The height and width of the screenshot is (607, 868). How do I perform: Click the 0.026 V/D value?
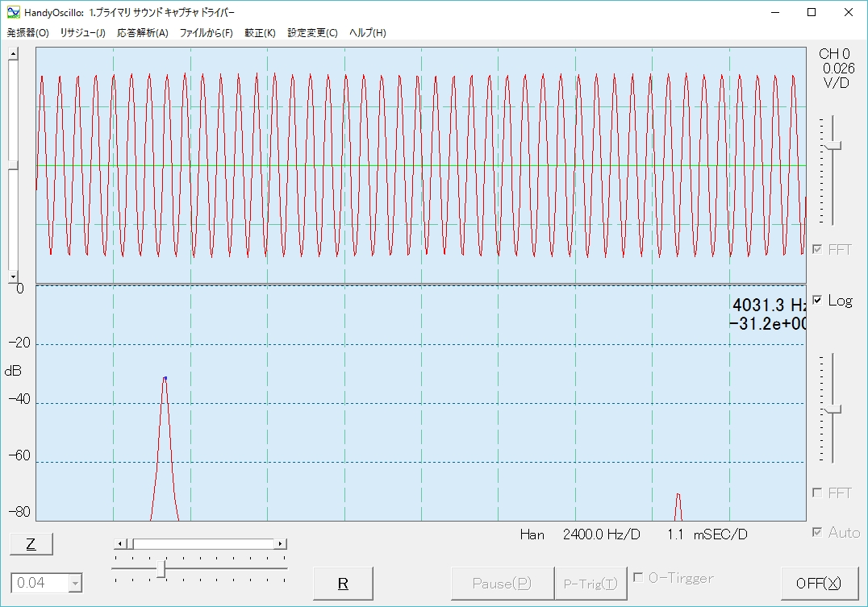(x=838, y=69)
